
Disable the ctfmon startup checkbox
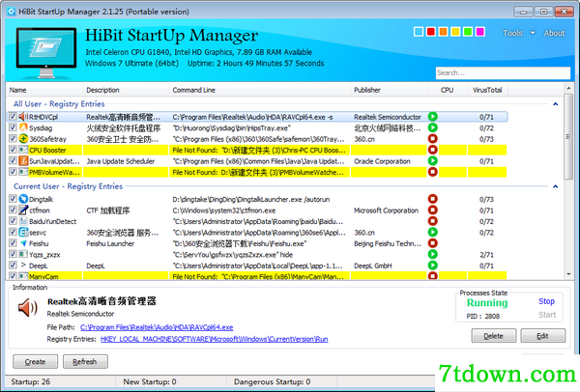pyautogui.click(x=13, y=210)
